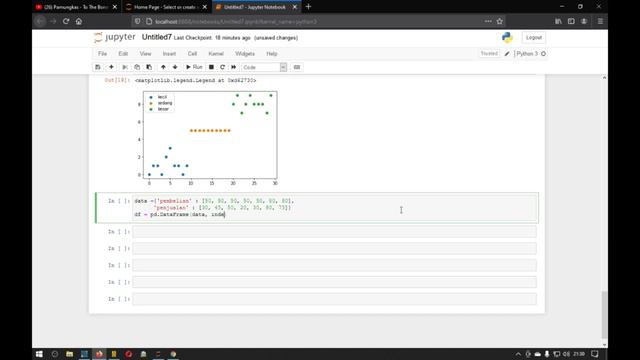Cut selected cells with the scissors icon
Viewport: 640px width, 360px height.
[x=125, y=67]
